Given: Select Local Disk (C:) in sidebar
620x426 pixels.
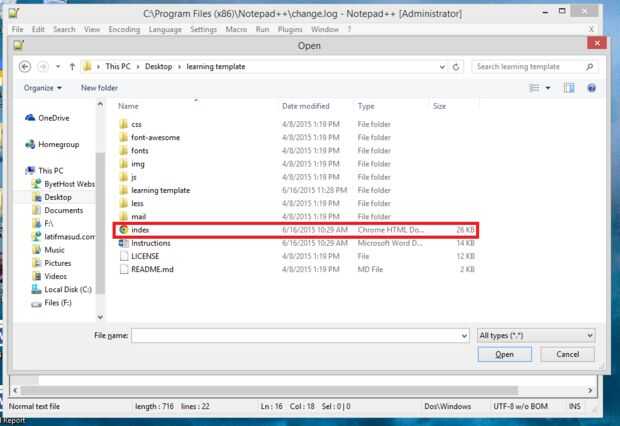Looking at the screenshot, I should (x=62, y=290).
